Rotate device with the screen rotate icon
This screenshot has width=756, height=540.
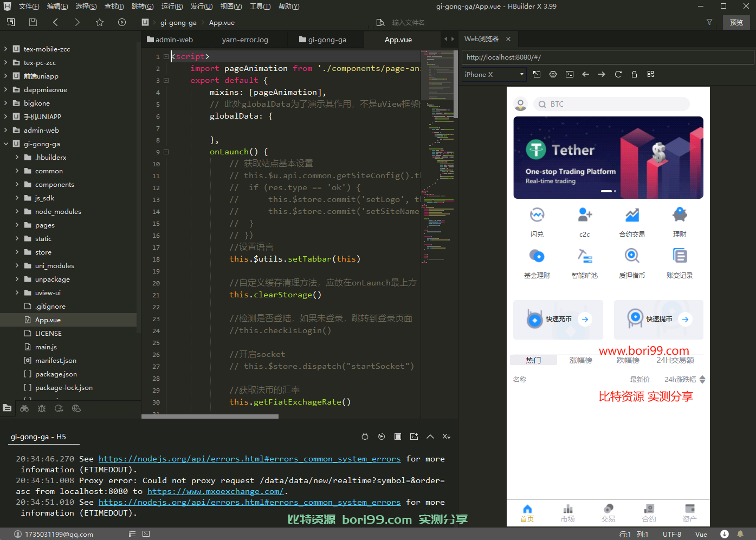click(537, 74)
